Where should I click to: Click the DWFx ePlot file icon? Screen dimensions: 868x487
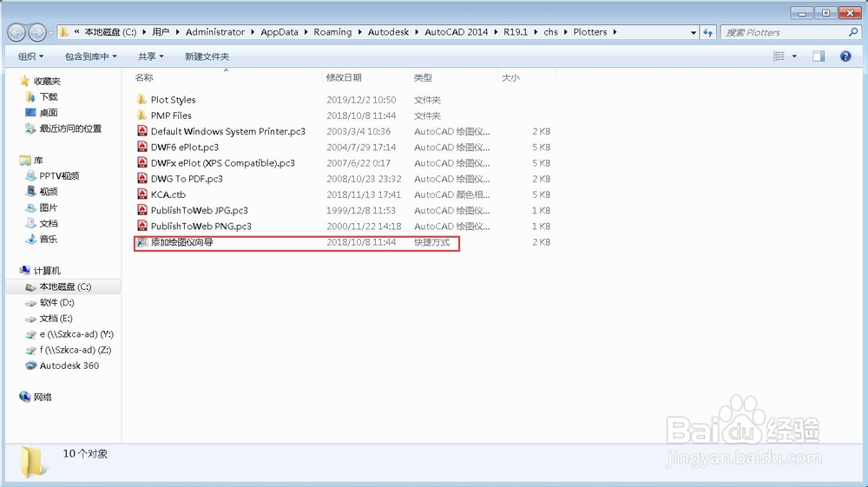[142, 162]
